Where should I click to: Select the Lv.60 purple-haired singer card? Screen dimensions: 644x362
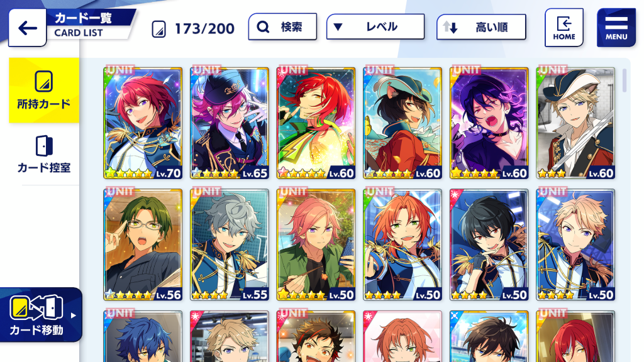pyautogui.click(x=489, y=123)
